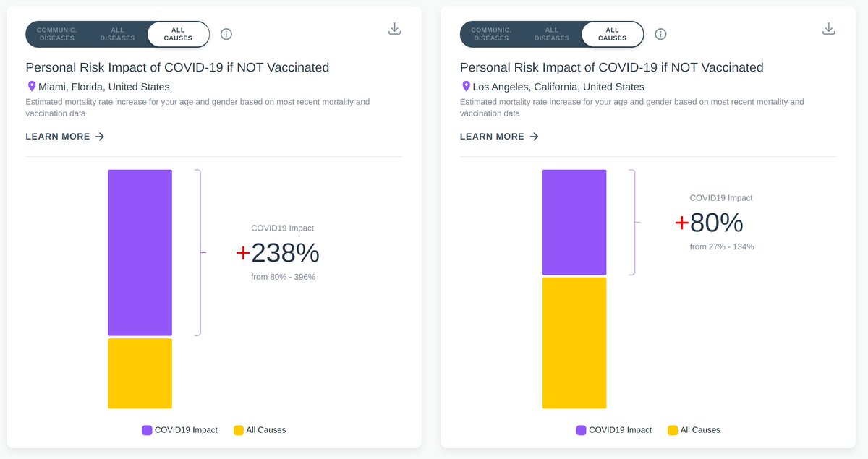The image size is (868, 459).
Task: Click yellow All Causes legend swatch in Los Angeles card
Action: pos(673,430)
